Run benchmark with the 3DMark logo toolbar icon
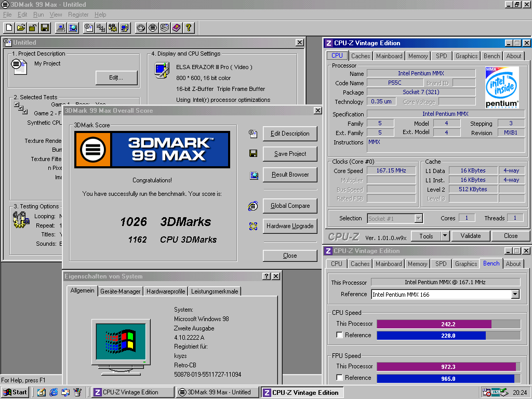This screenshot has height=399, width=532. pyautogui.click(x=153, y=28)
